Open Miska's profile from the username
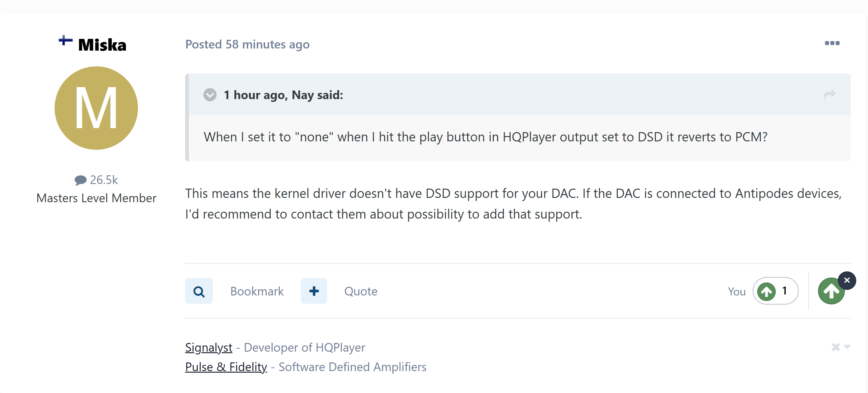The image size is (868, 393). click(x=102, y=45)
